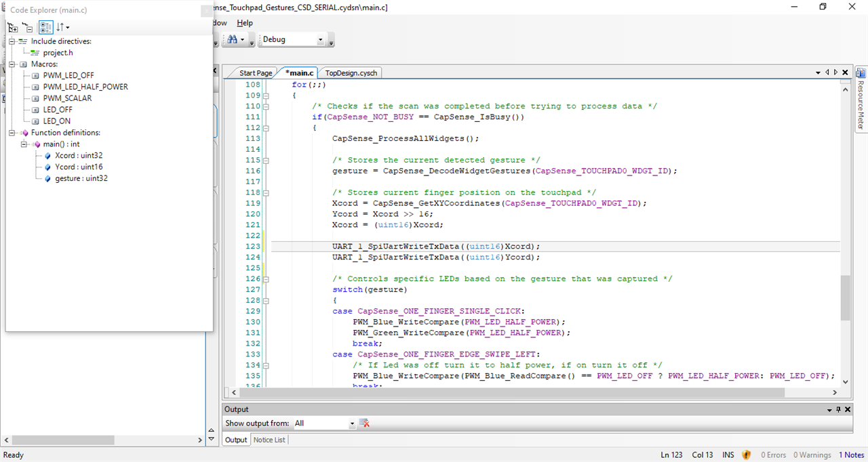Click the Function definitions category icon

tap(23, 133)
